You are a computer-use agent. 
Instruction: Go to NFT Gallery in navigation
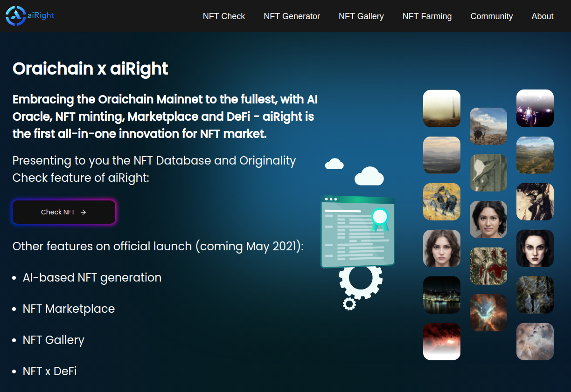[361, 16]
